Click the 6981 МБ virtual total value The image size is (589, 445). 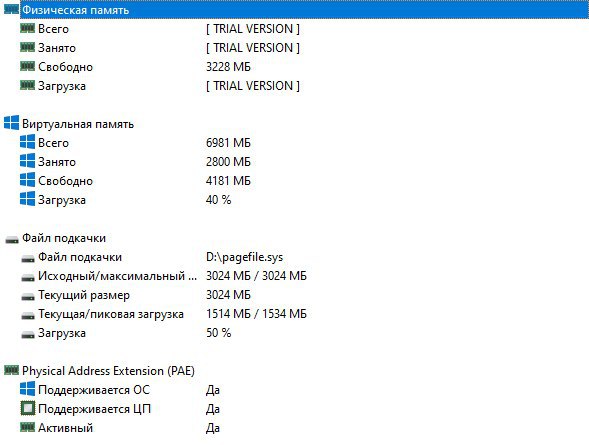228,143
